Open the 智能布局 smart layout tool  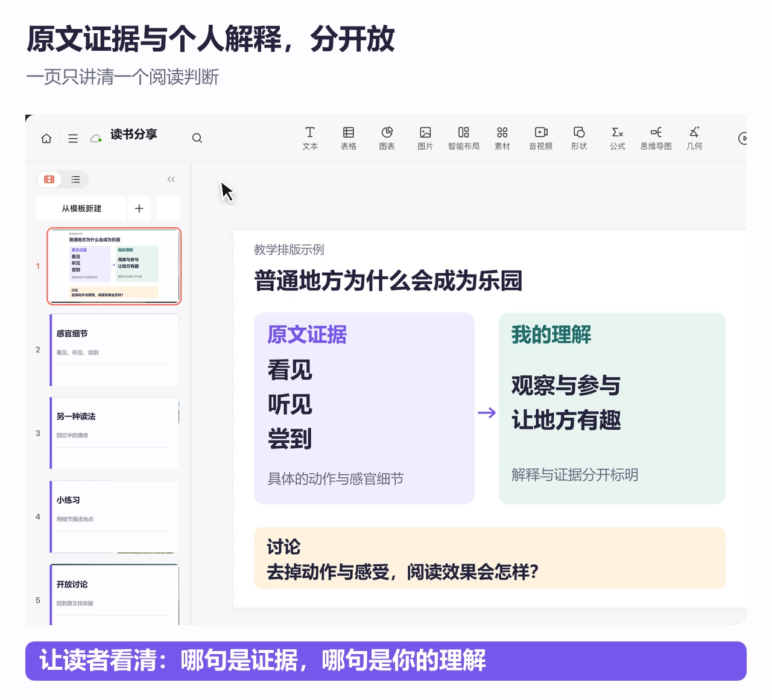point(464,138)
